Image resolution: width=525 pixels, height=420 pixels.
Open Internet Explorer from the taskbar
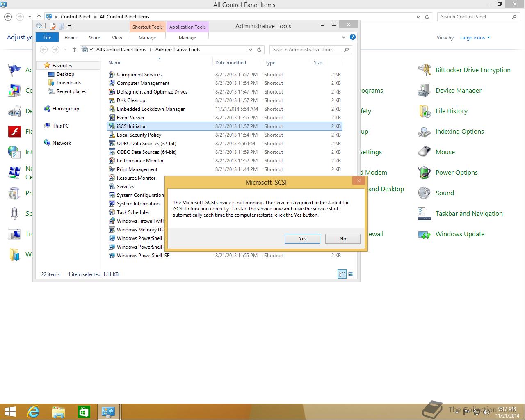[33, 411]
